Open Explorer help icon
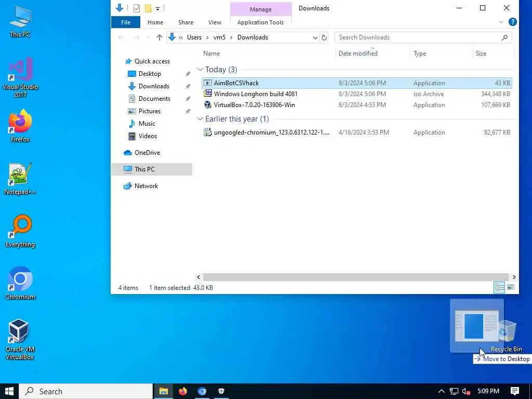 513,22
